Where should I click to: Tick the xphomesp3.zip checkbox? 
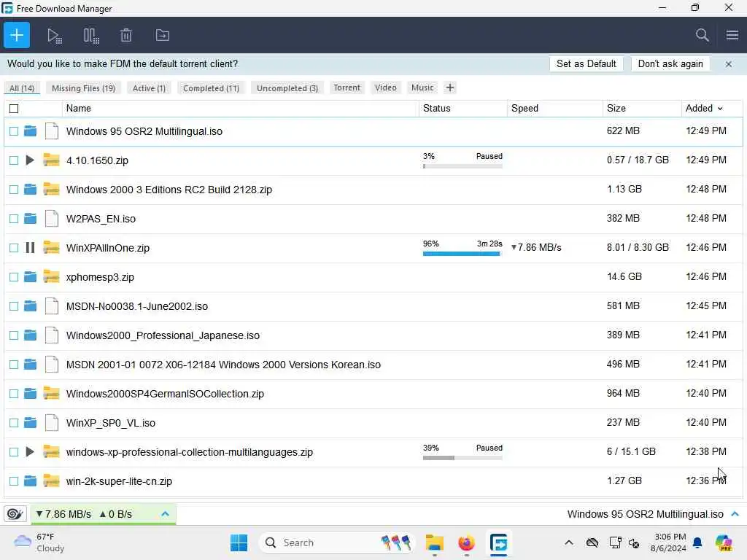(14, 276)
